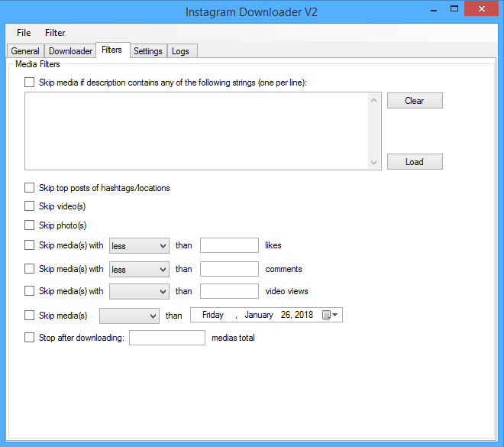Open the Filter menu
Viewport: 504px width, 447px height.
pyautogui.click(x=55, y=33)
